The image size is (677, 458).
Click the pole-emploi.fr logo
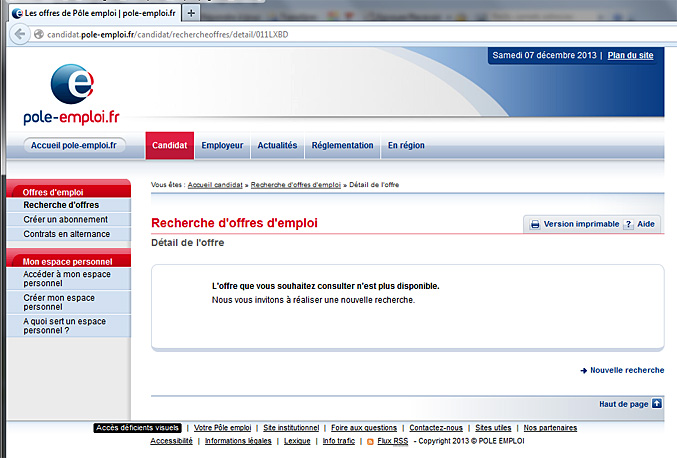72,95
